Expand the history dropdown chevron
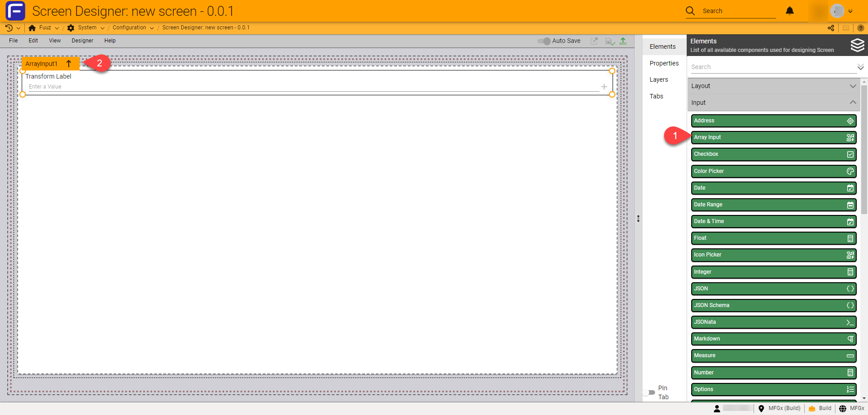The image size is (868, 415). click(19, 28)
